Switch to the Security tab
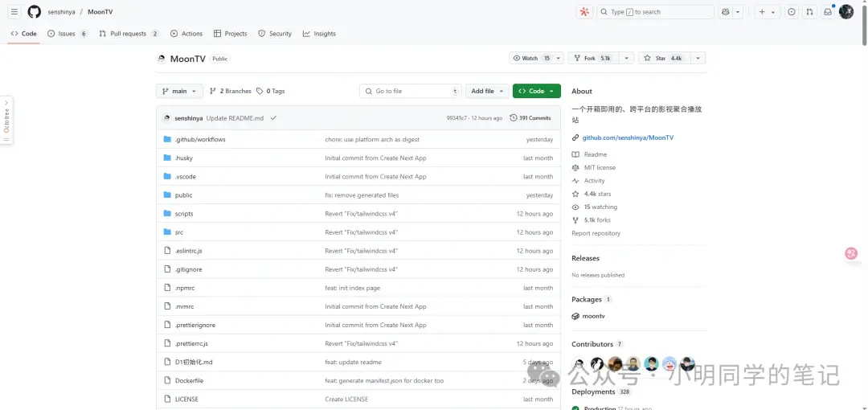 (275, 34)
